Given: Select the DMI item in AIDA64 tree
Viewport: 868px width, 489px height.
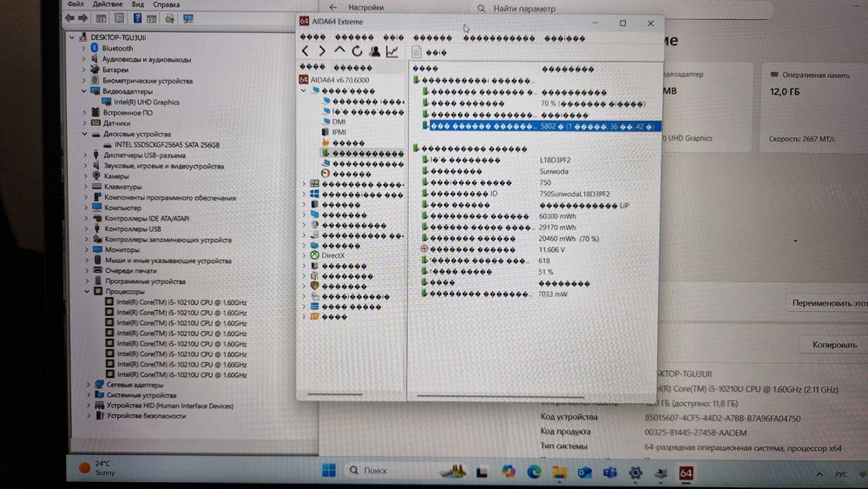Looking at the screenshot, I should coord(339,122).
